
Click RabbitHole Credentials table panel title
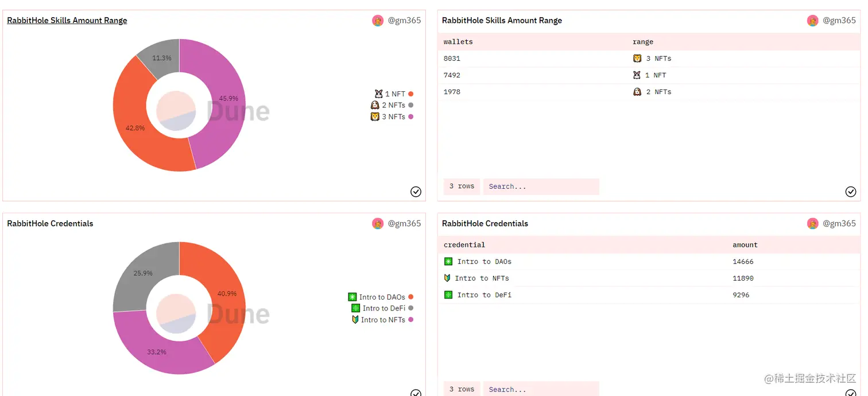[485, 223]
